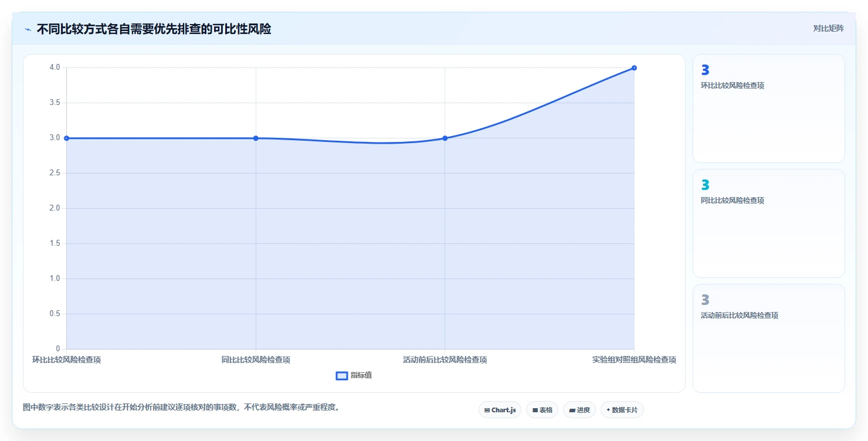Open the 数据卡片 chip
This screenshot has height=441, width=868.
point(622,410)
